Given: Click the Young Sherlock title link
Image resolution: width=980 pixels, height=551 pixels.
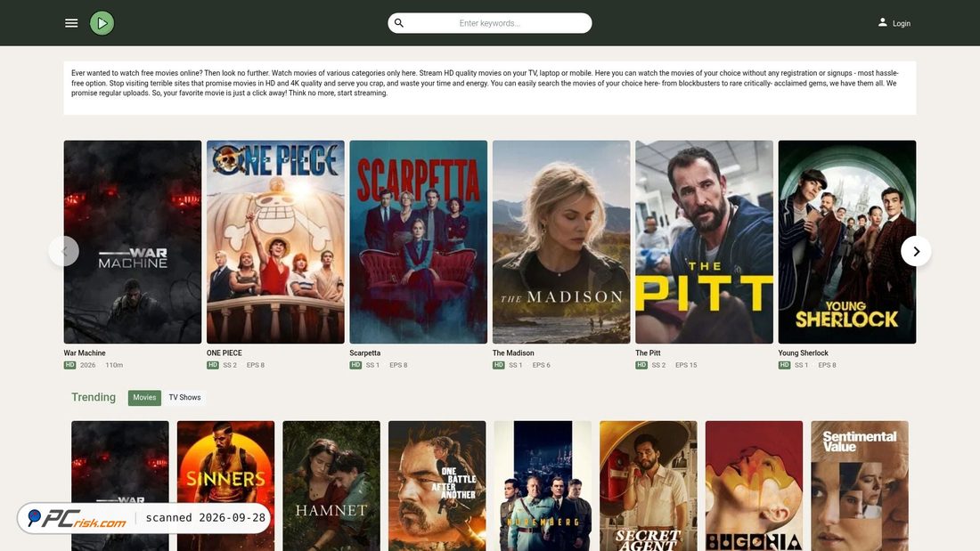Looking at the screenshot, I should 803,353.
